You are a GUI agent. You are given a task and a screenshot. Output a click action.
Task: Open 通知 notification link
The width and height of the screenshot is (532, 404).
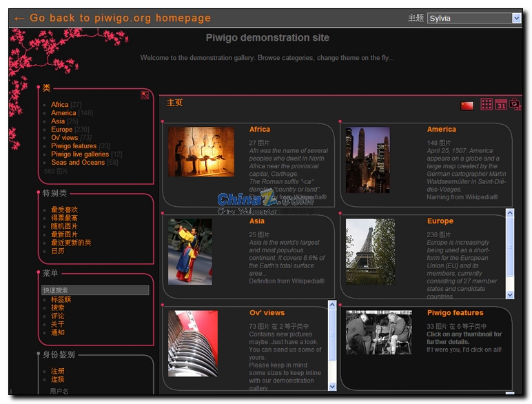click(58, 332)
